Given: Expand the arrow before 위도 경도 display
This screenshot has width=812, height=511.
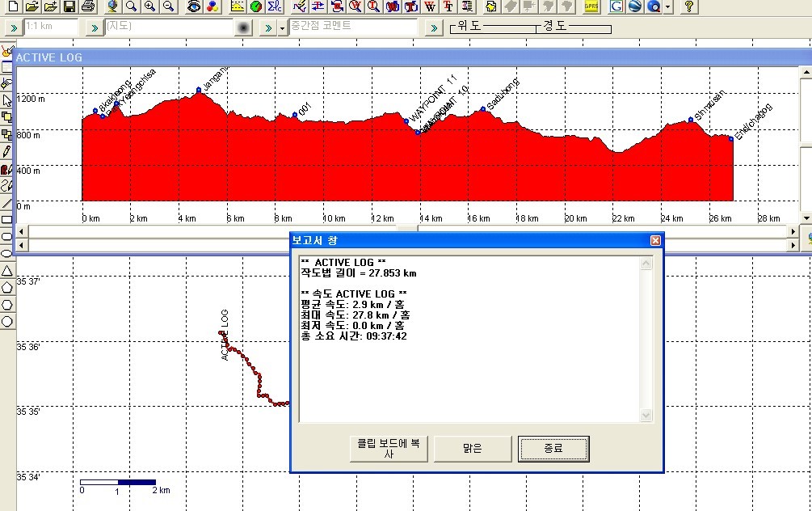Looking at the screenshot, I should click(434, 28).
